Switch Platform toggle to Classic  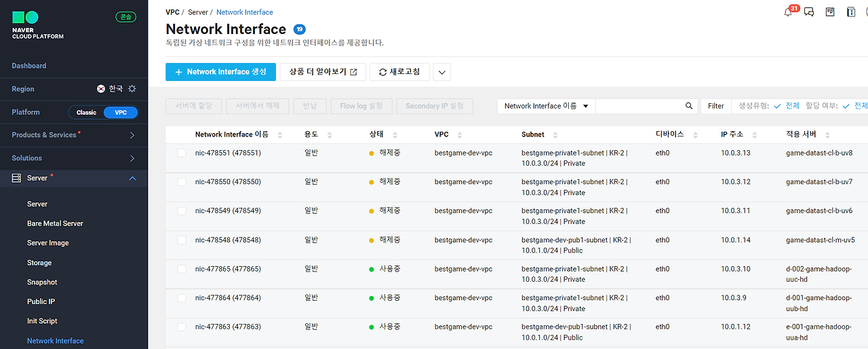pyautogui.click(x=87, y=113)
